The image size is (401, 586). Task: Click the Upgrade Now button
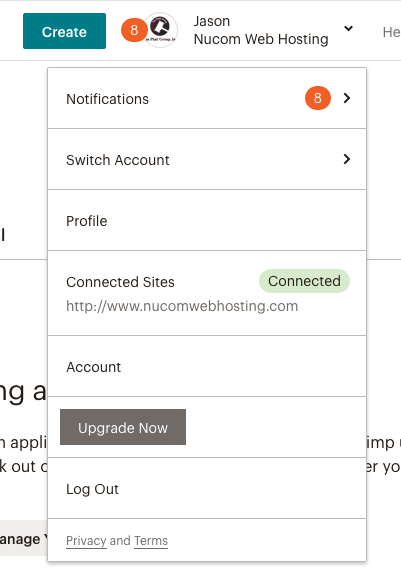click(123, 427)
